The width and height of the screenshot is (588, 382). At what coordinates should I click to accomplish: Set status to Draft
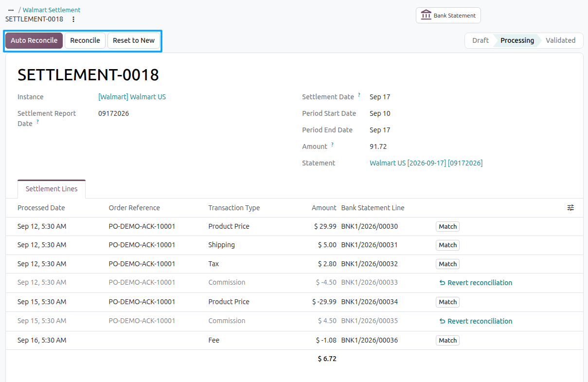(x=480, y=40)
